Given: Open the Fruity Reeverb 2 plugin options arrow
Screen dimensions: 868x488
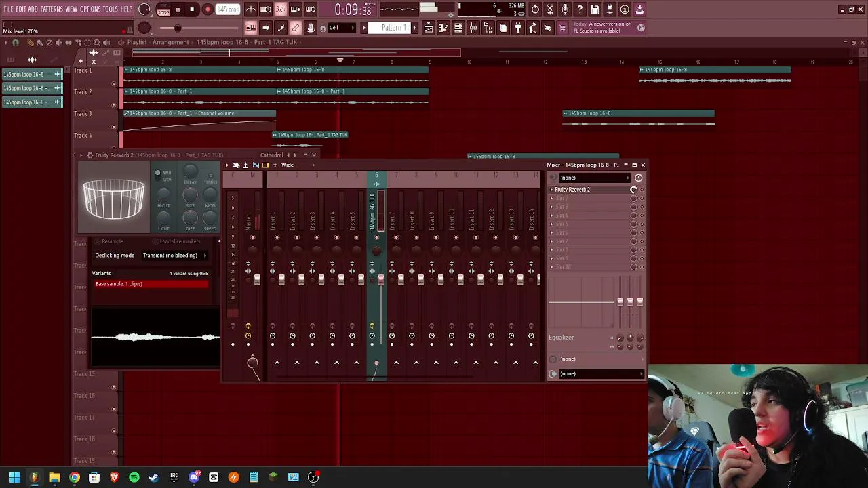Looking at the screenshot, I should click(x=81, y=155).
